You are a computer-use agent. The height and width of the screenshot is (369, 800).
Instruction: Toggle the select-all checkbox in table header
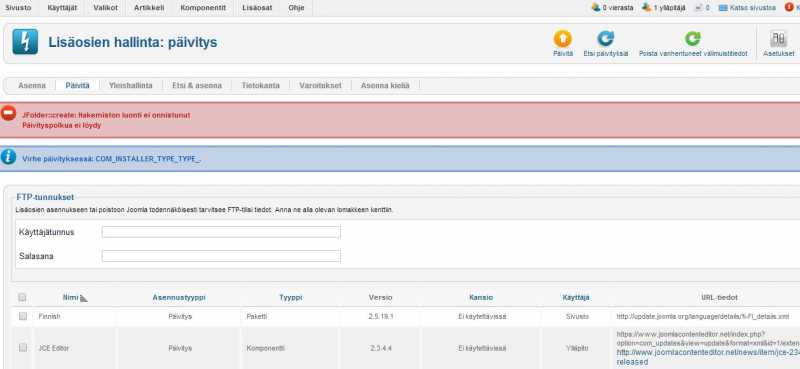tap(22, 297)
